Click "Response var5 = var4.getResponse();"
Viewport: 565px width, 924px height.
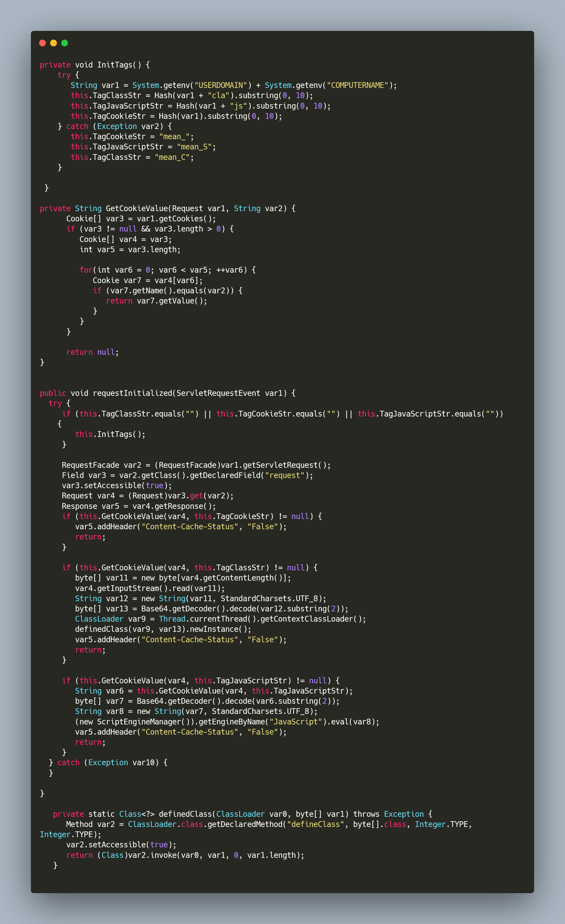pos(139,506)
